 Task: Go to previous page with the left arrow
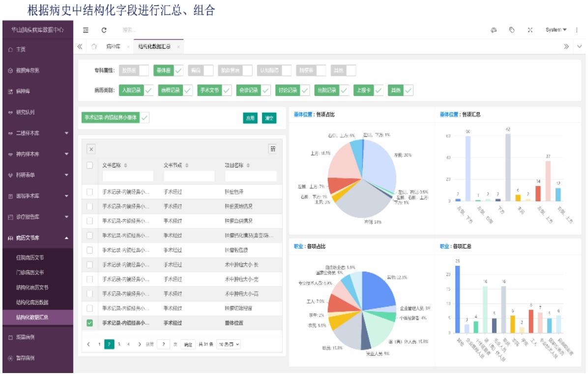[x=88, y=345]
